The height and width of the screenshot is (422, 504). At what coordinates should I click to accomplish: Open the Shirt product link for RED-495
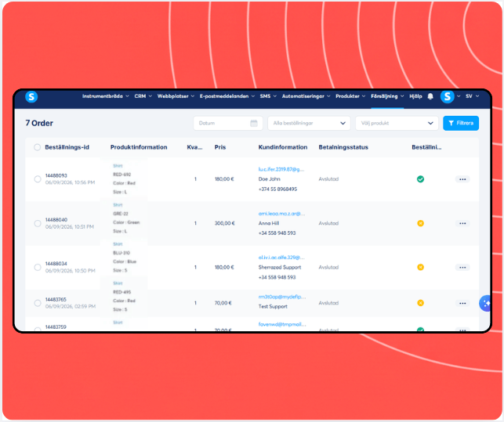tap(118, 283)
